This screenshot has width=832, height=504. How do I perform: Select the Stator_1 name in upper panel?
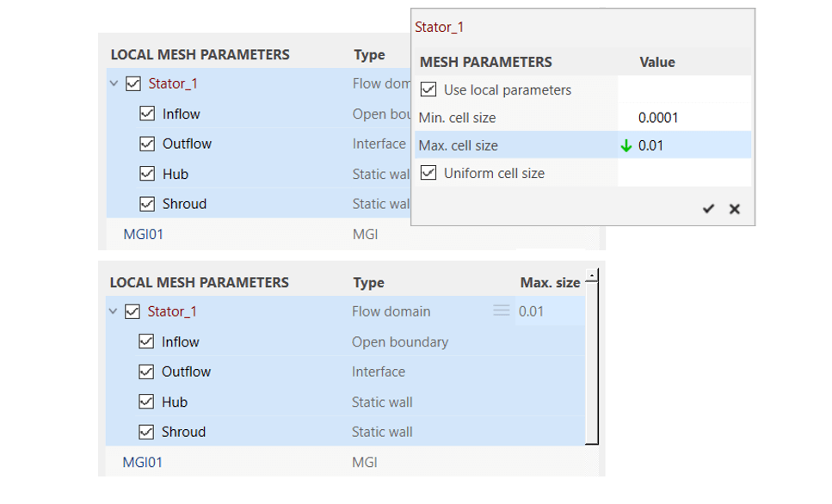coord(173,83)
